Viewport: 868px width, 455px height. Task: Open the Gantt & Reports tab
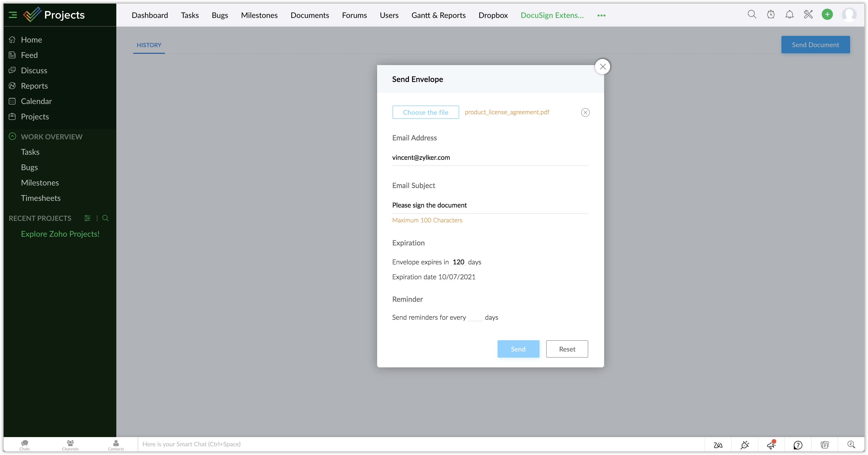[438, 15]
